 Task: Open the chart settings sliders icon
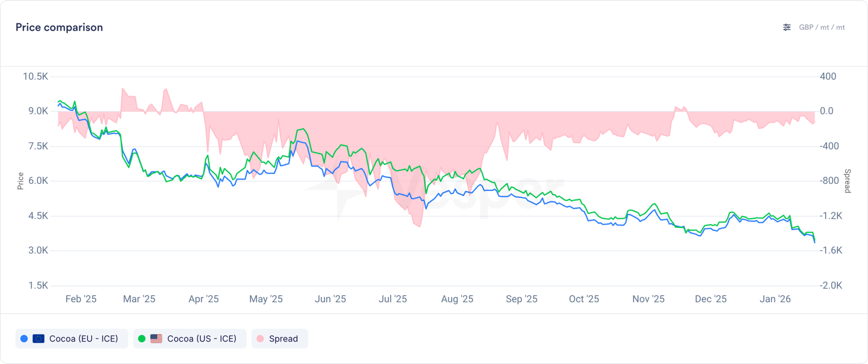[x=787, y=27]
